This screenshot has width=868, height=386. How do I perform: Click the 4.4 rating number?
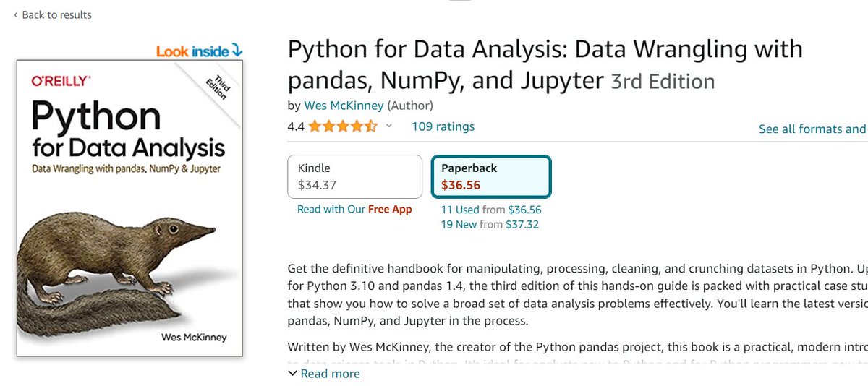(296, 126)
